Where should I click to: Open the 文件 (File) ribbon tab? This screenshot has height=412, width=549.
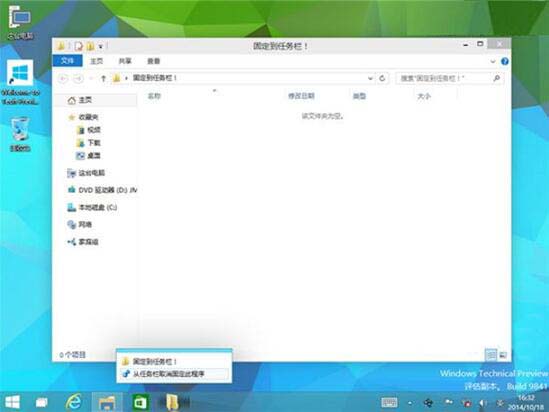coord(68,61)
